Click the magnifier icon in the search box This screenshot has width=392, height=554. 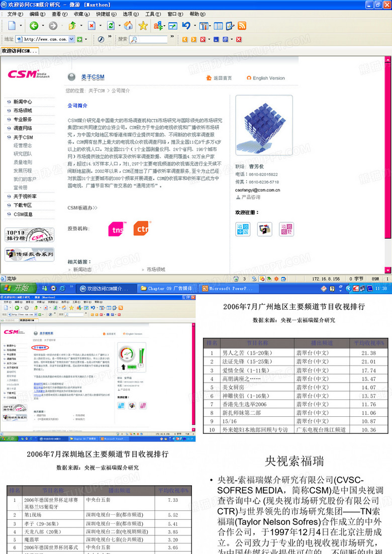tap(134, 39)
